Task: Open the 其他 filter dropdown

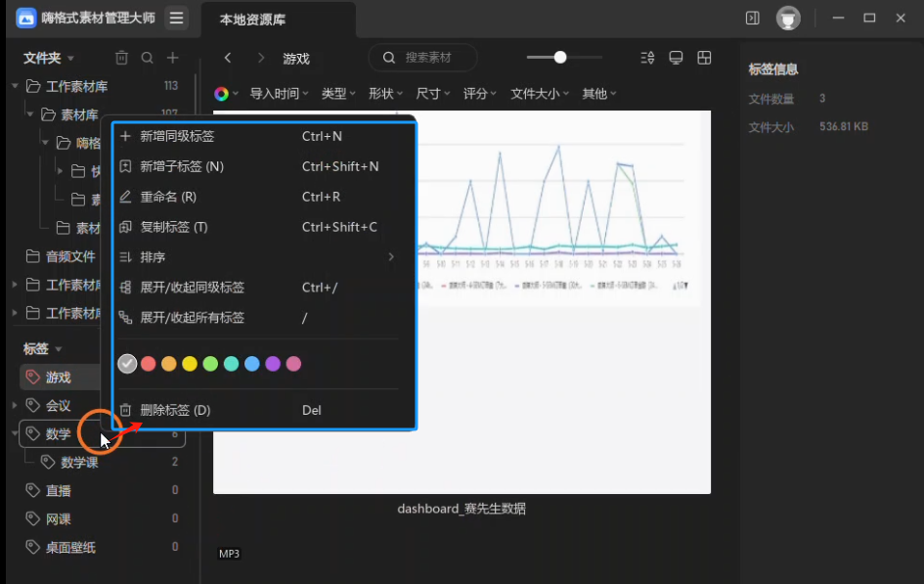Action: coord(598,94)
